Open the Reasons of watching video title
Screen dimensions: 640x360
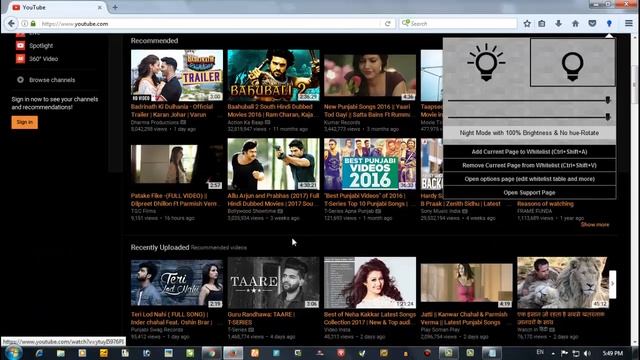point(545,204)
